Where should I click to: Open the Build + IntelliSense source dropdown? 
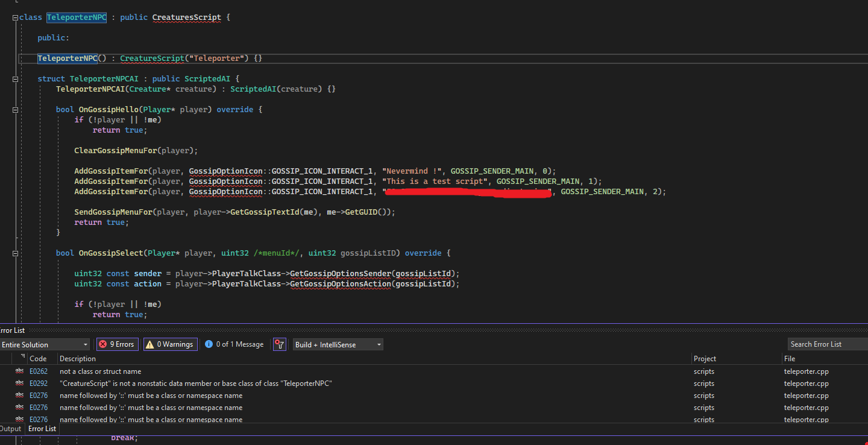coord(338,344)
